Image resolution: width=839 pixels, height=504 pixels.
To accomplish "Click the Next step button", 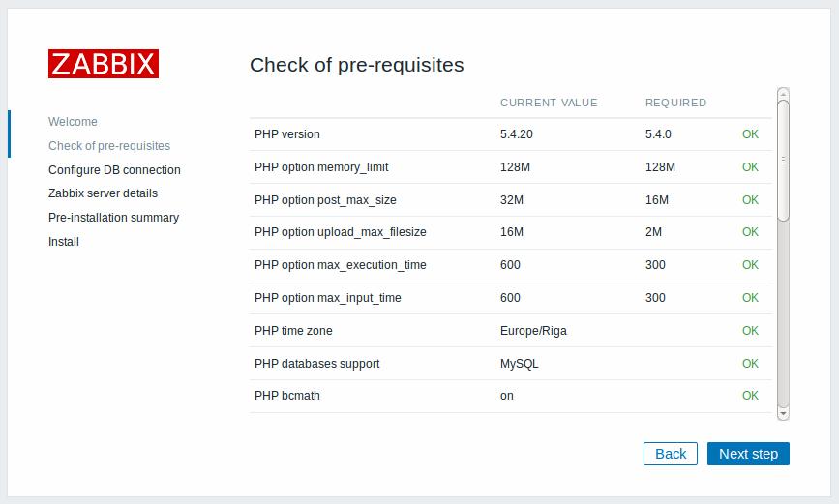I will click(x=748, y=454).
